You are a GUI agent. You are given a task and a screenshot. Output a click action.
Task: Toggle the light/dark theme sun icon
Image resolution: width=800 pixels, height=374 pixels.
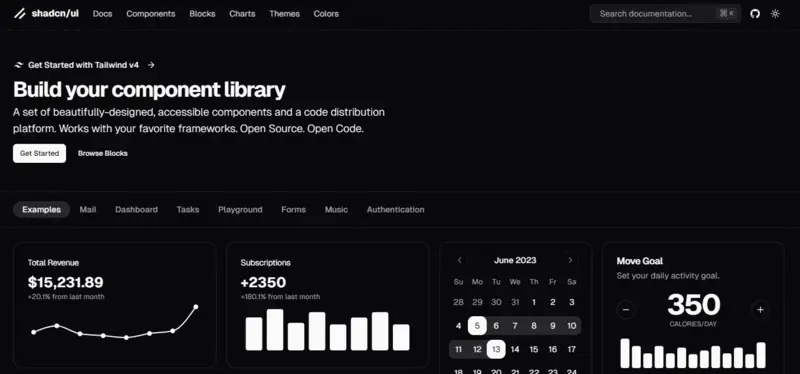[775, 14]
